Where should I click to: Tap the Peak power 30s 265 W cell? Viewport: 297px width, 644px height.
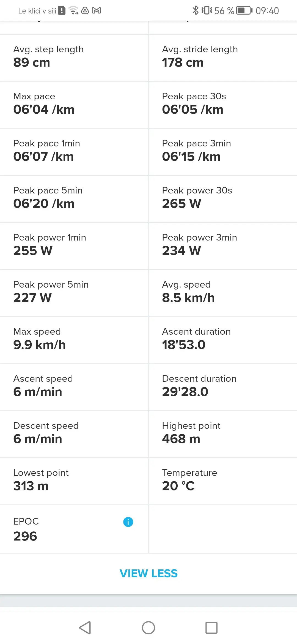[223, 199]
